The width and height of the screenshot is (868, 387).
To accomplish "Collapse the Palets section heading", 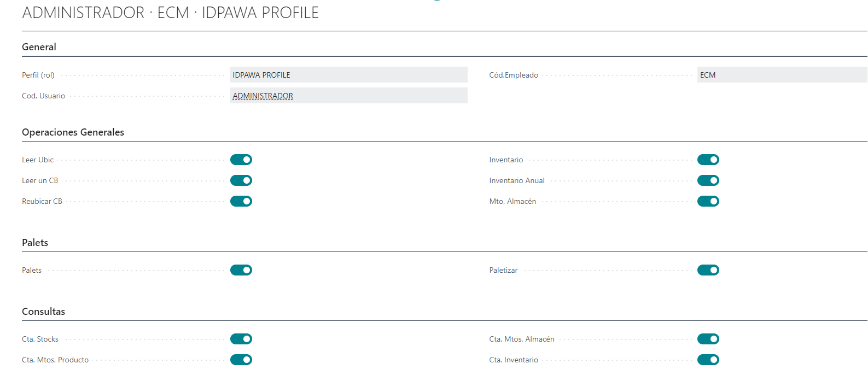I will 35,243.
